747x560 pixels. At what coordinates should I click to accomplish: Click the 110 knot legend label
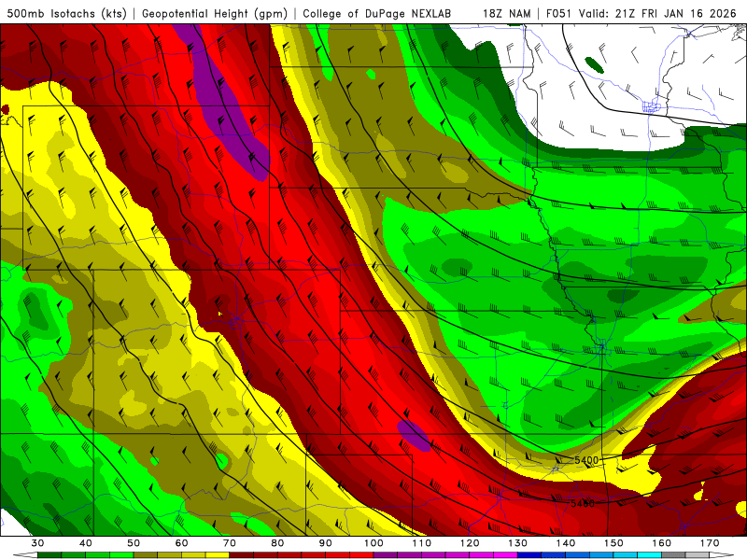pos(422,543)
